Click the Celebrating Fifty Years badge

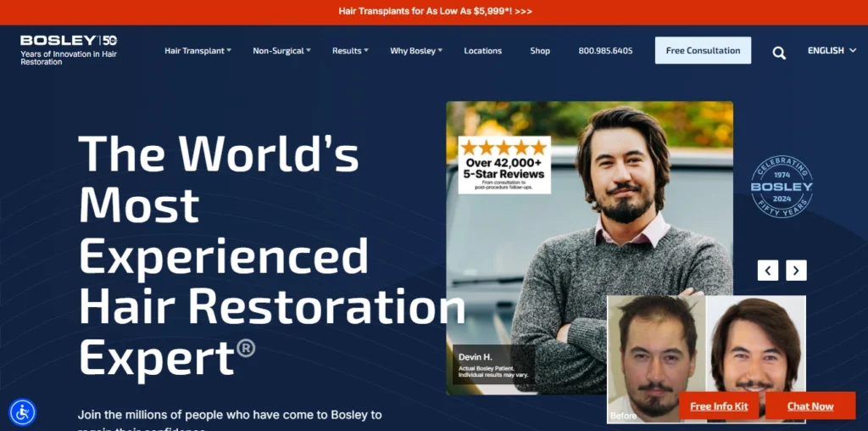782,187
